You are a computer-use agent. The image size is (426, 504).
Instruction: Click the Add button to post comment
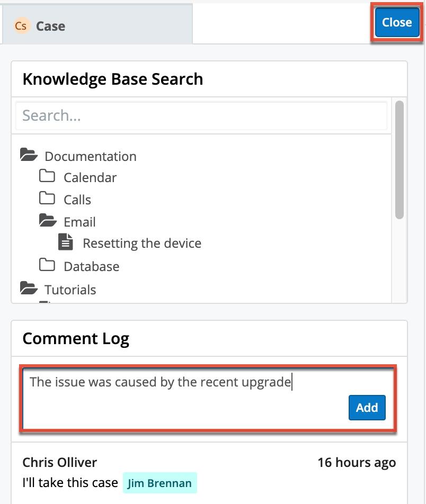tap(367, 408)
